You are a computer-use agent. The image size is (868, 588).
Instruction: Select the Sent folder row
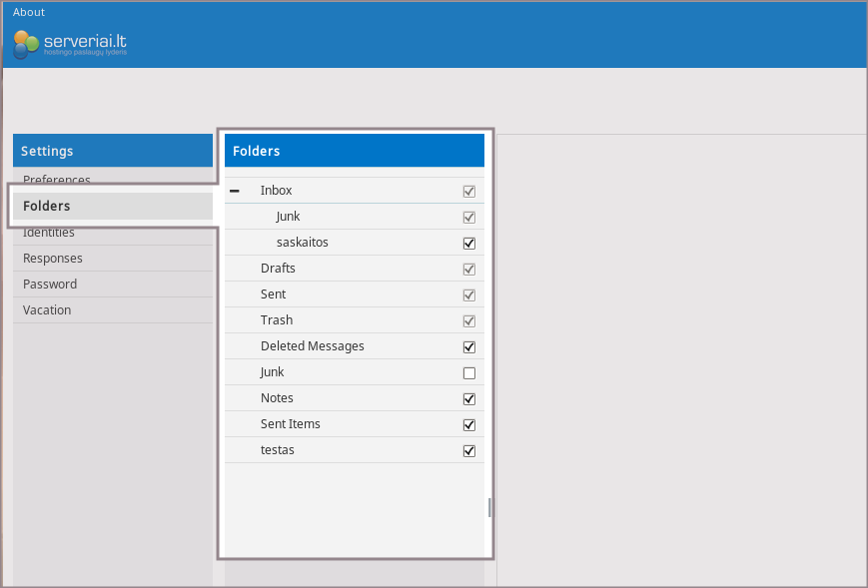point(273,294)
